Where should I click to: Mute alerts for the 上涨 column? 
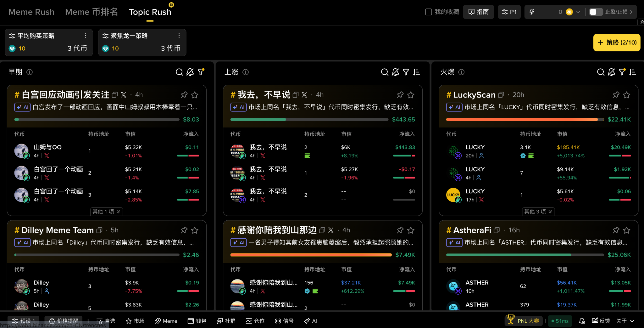click(395, 72)
